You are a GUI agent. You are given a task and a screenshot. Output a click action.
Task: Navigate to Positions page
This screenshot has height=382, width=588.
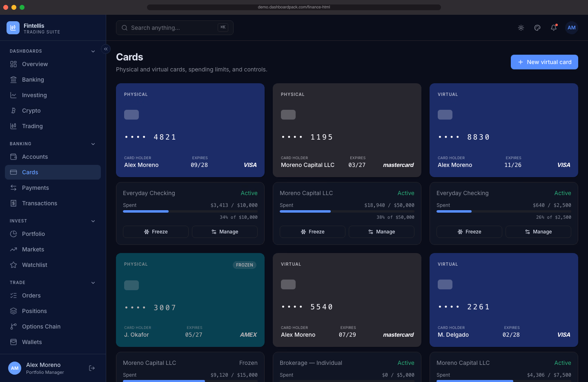(x=53, y=311)
